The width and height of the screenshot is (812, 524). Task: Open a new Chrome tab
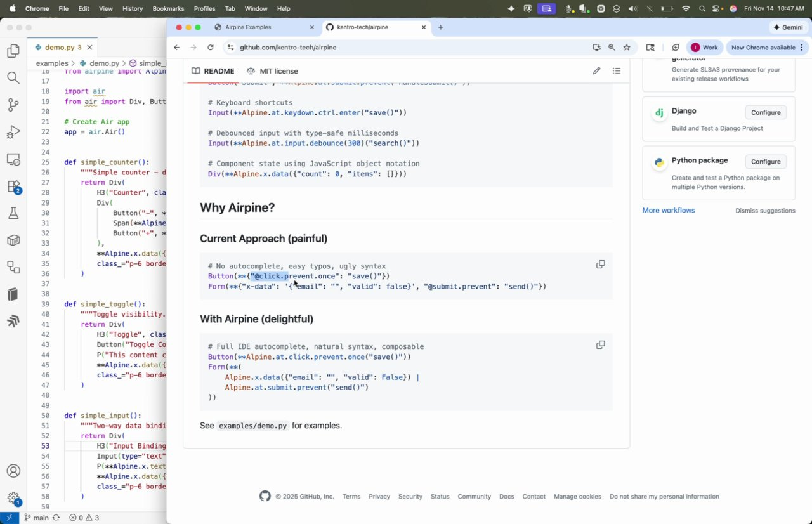point(441,27)
